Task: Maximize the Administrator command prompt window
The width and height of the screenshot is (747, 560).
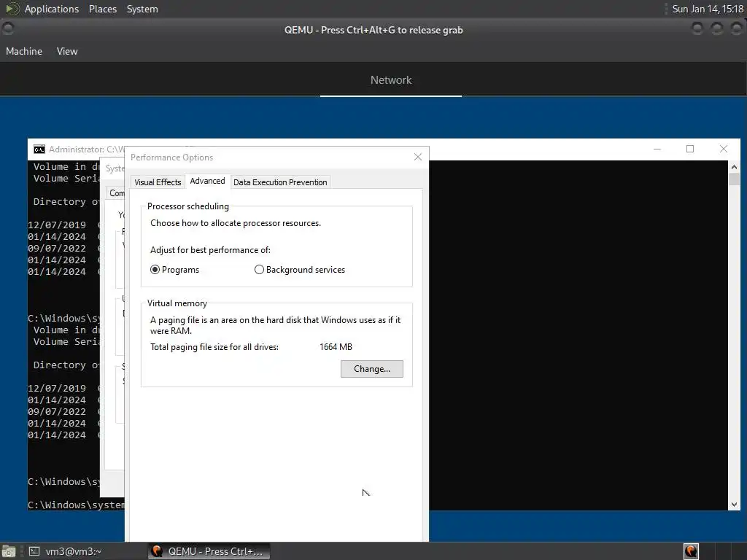Action: point(690,149)
